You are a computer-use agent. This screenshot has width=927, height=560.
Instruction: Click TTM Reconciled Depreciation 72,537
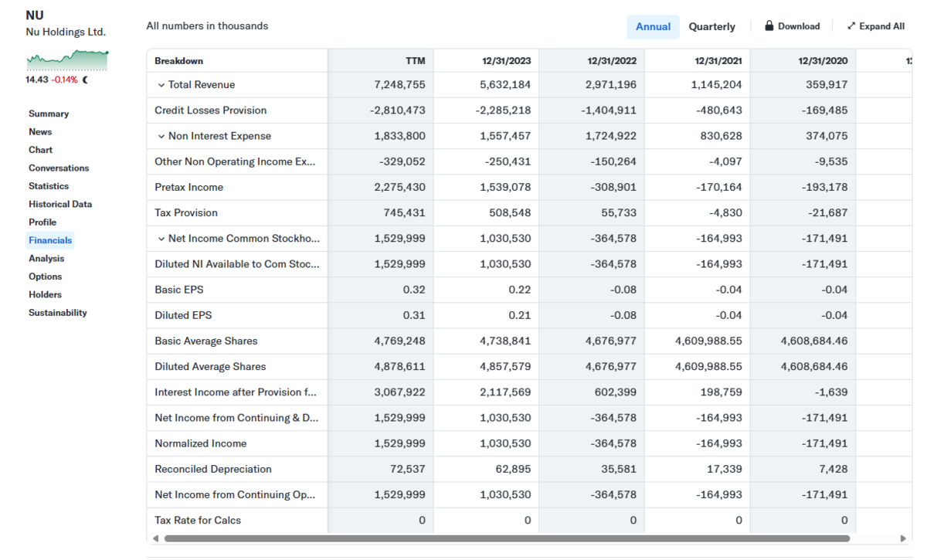click(408, 469)
